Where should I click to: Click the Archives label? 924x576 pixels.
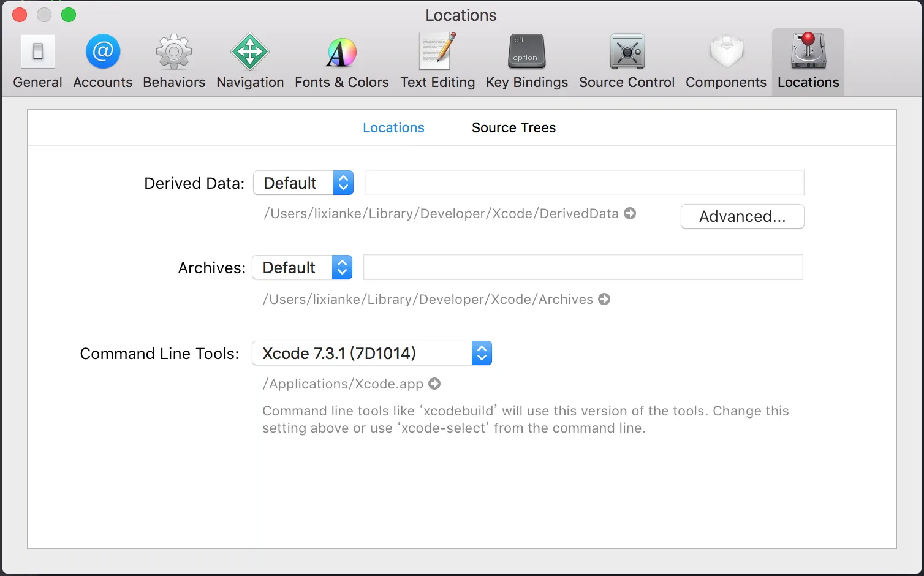[x=211, y=268]
